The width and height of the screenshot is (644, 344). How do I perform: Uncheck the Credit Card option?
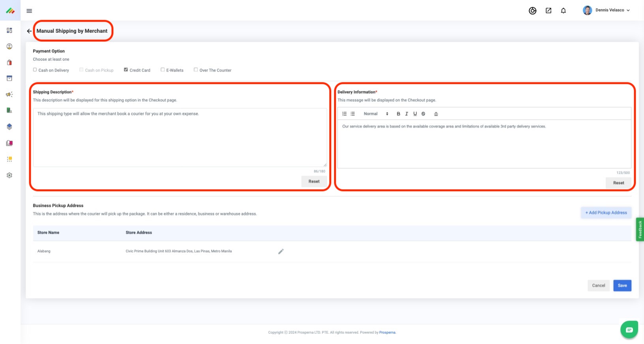[x=126, y=70]
